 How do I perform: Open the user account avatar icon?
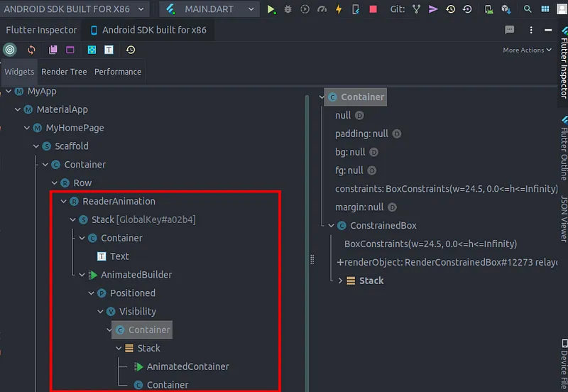click(x=562, y=9)
